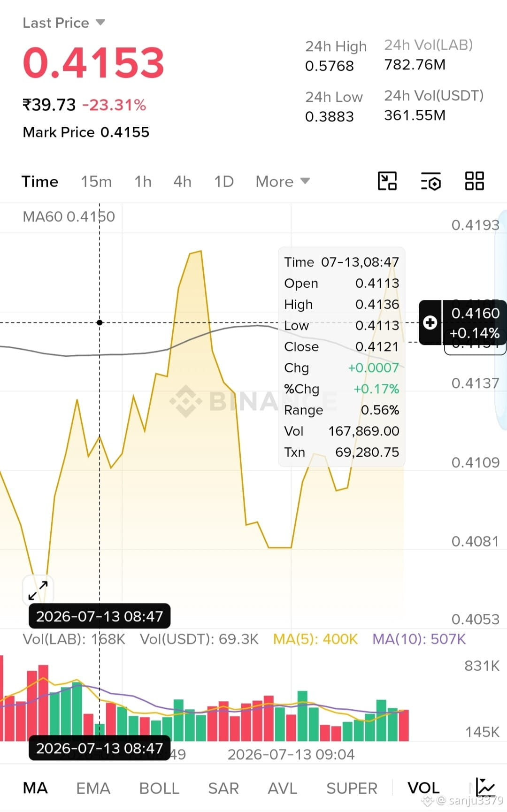Image resolution: width=507 pixels, height=812 pixels.
Task: Enable the BOLL indicator
Action: pos(159,788)
